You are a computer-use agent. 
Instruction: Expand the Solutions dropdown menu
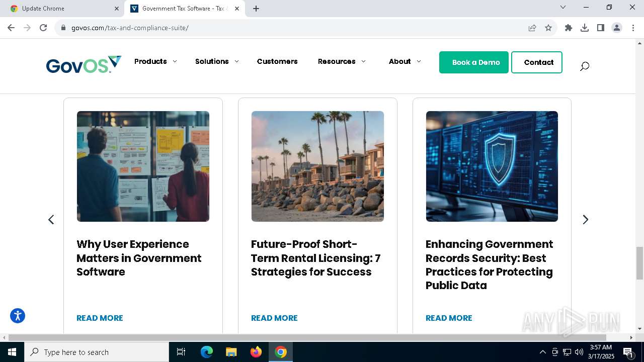(x=217, y=61)
